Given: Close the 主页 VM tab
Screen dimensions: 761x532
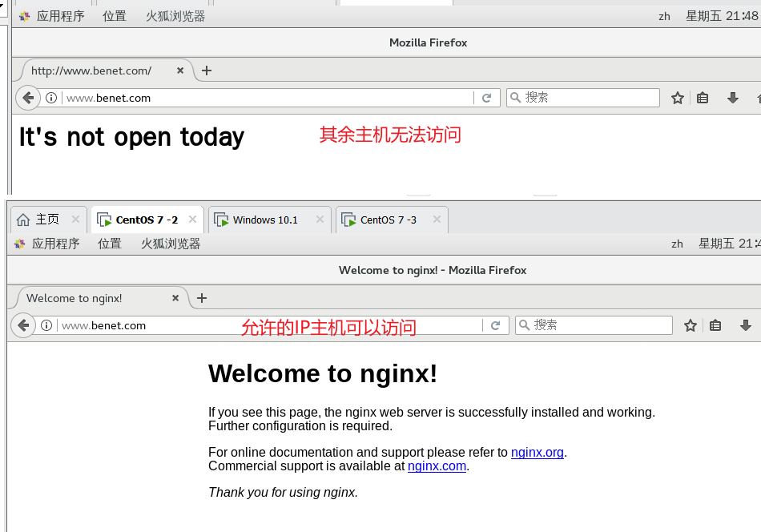Looking at the screenshot, I should pos(76,220).
